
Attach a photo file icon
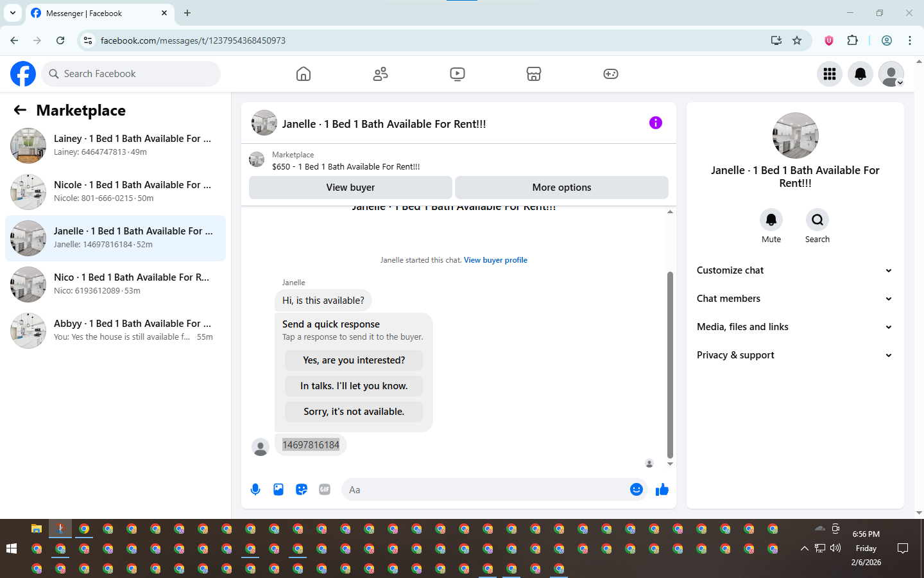(278, 489)
